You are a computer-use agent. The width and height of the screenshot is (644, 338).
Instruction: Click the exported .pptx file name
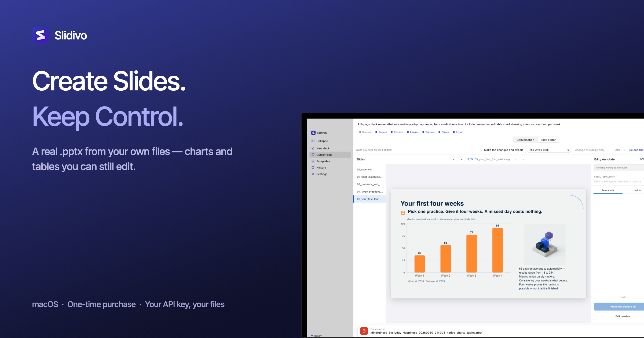click(x=426, y=333)
